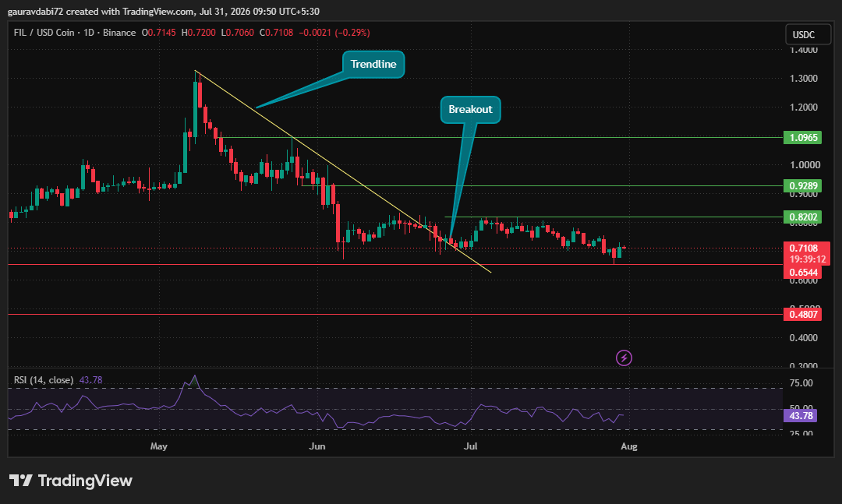Click the Aug label on time axis
This screenshot has height=504, width=842.
pos(629,446)
